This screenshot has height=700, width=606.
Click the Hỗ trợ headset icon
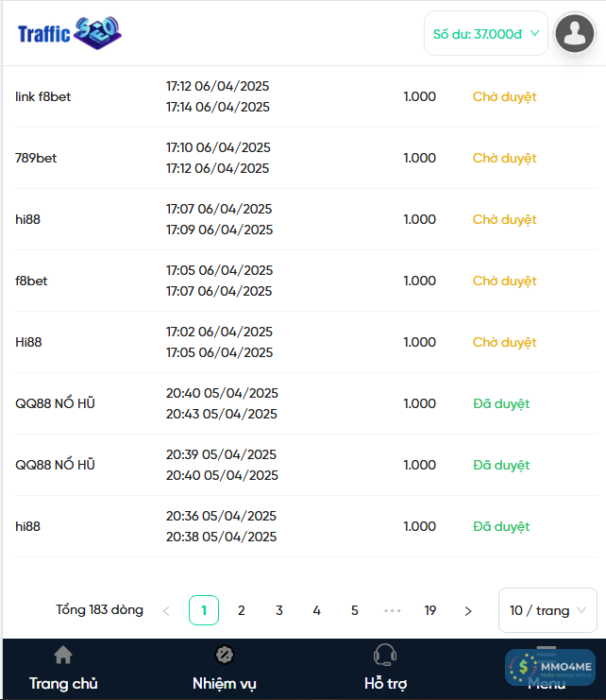(384, 655)
